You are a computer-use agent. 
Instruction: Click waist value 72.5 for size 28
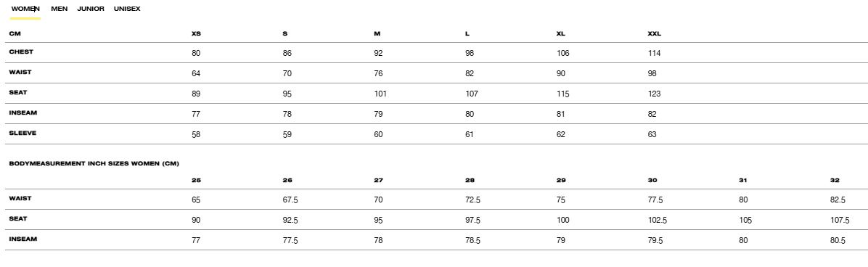[x=472, y=200]
